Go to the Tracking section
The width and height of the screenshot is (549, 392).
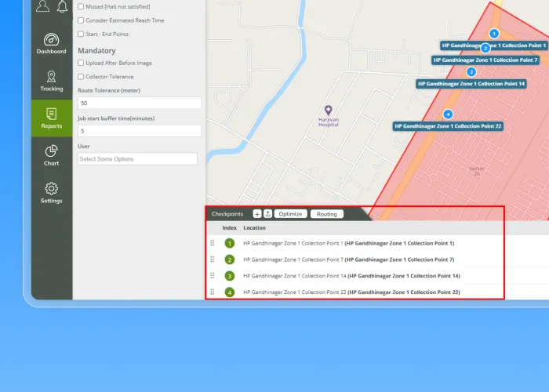click(x=51, y=81)
